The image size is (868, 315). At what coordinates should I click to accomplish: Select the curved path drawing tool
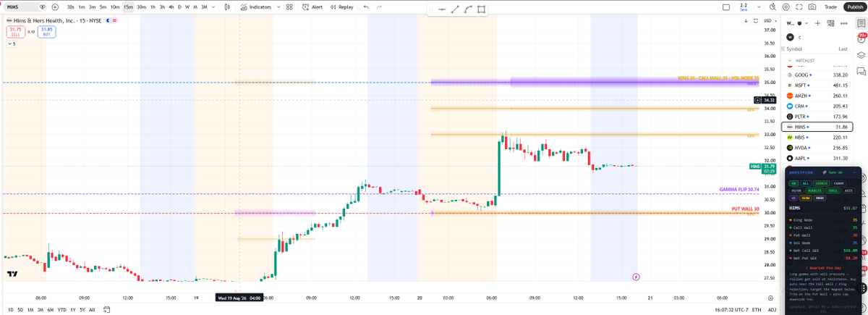[468, 10]
